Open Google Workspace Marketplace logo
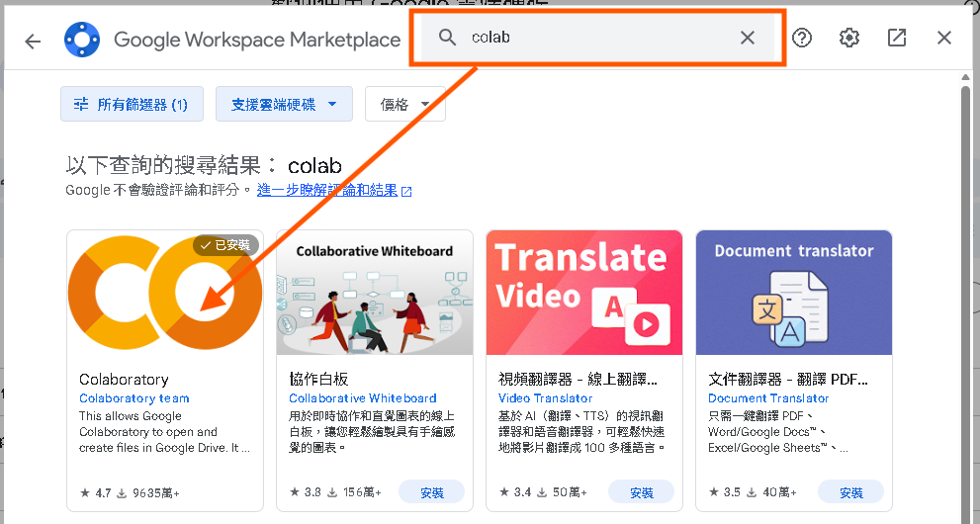 click(82, 40)
